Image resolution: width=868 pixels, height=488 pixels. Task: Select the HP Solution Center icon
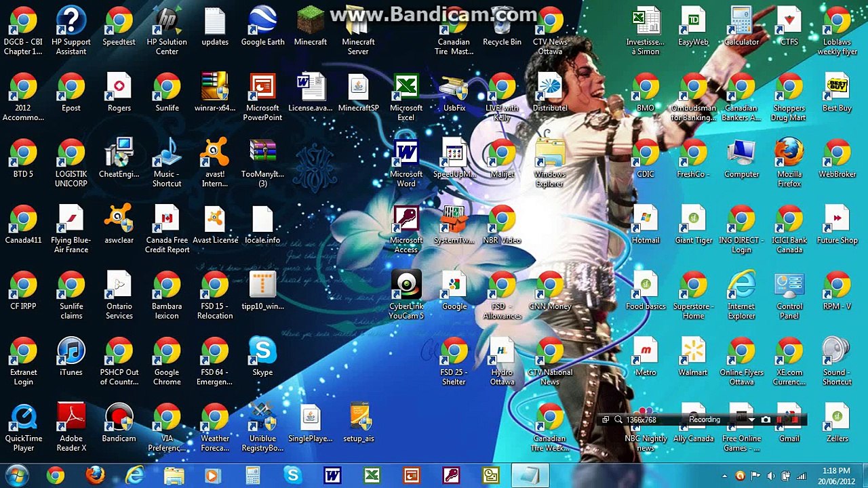(x=167, y=31)
